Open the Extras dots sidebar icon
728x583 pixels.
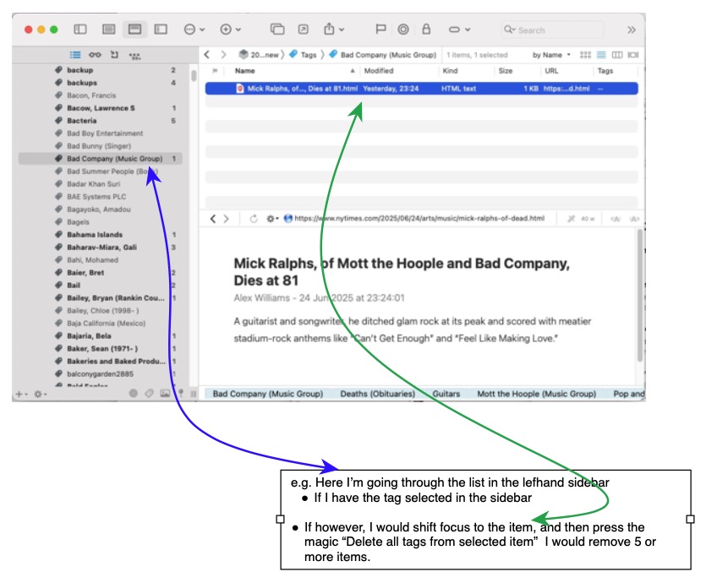coord(134,56)
